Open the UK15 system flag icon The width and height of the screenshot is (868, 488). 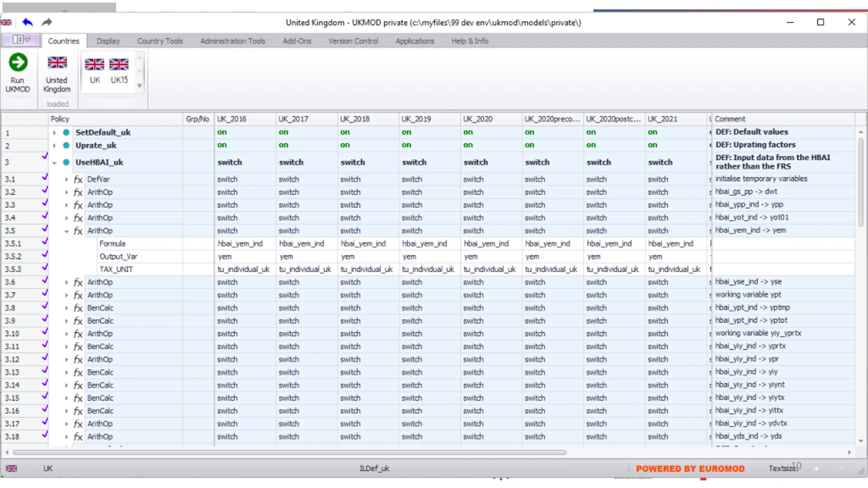click(x=119, y=64)
